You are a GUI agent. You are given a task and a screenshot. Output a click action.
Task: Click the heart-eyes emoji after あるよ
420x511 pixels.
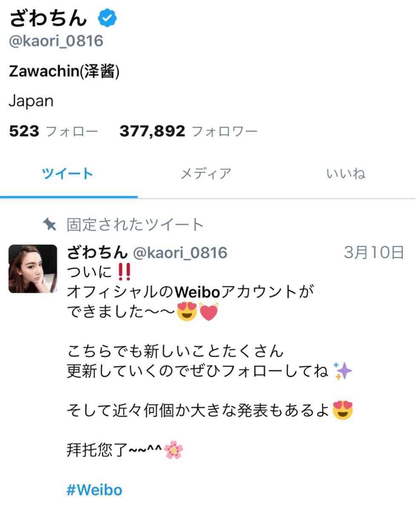click(343, 411)
